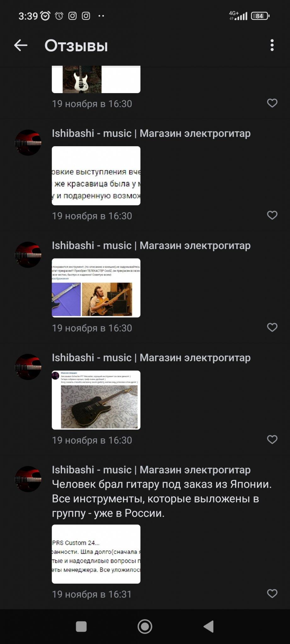The image size is (290, 644).
Task: Open first Ishibashi - music author name
Action: click(151, 133)
